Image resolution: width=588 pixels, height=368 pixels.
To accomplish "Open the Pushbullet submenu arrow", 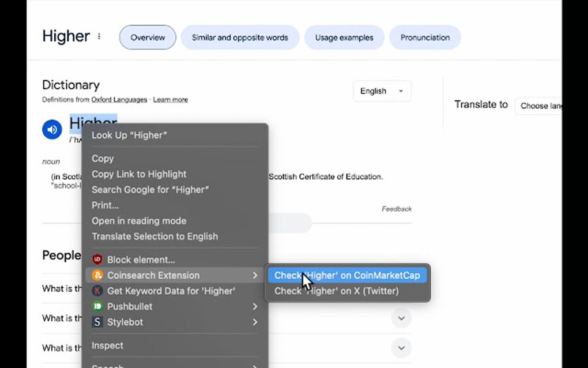I will [x=255, y=306].
